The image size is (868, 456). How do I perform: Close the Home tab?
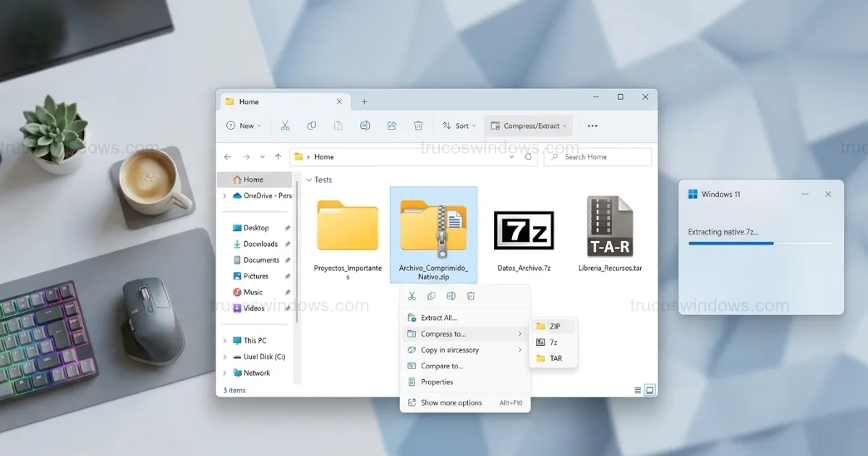pos(339,102)
